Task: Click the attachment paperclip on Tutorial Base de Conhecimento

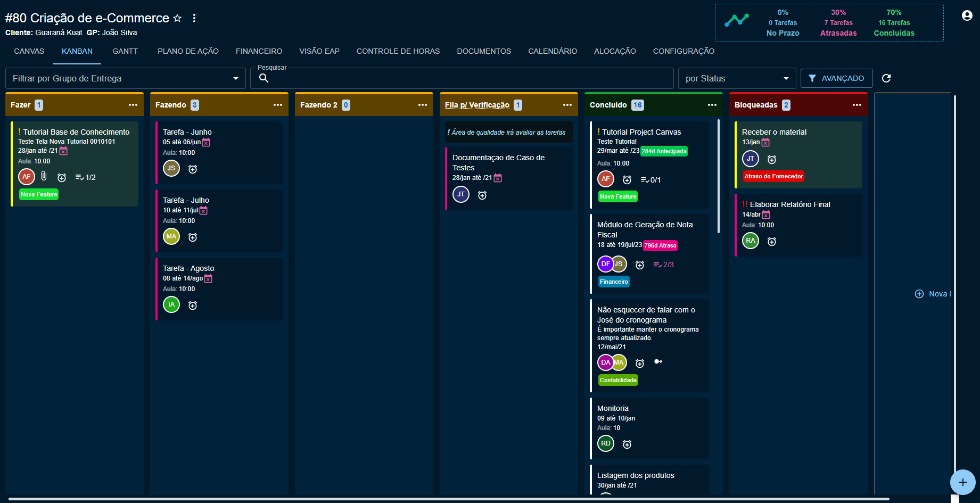Action: (44, 176)
